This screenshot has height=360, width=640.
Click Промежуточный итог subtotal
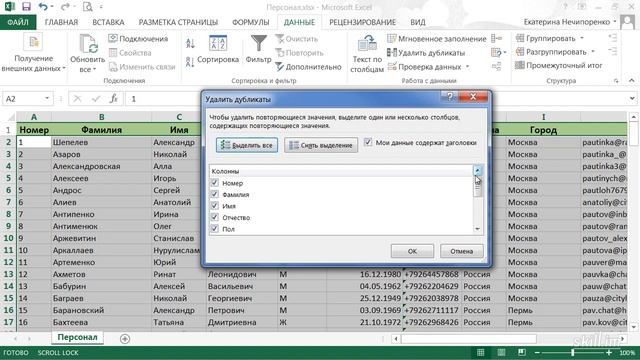[x=559, y=65]
